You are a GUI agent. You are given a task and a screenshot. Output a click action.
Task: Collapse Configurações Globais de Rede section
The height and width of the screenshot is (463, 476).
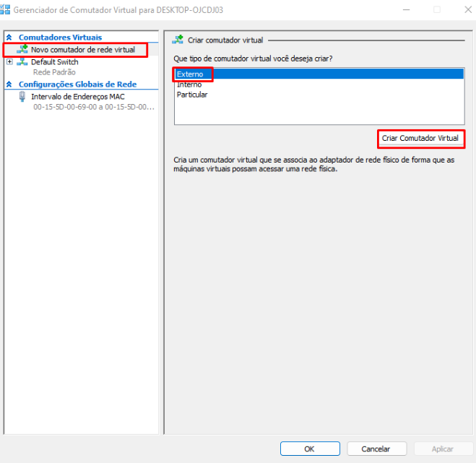tap(9, 84)
